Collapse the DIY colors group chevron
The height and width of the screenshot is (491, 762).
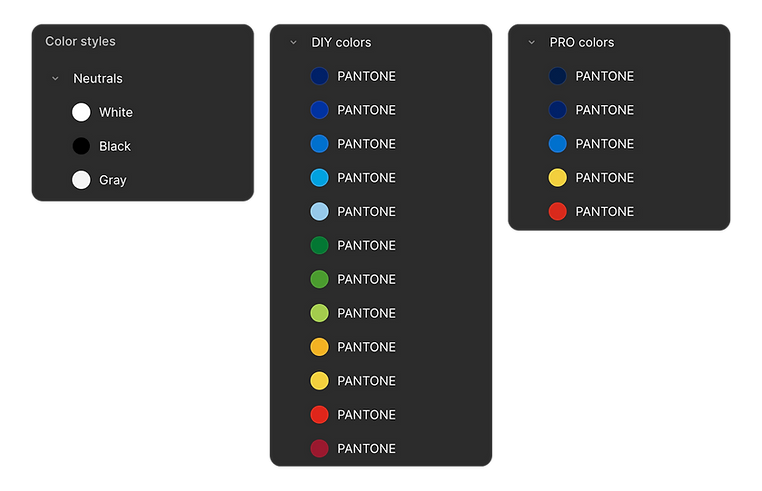(x=294, y=42)
